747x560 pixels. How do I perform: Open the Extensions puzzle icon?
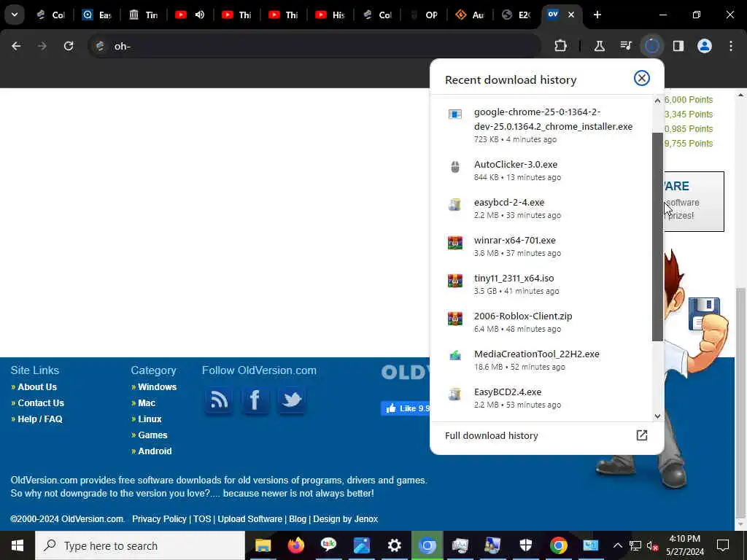[x=561, y=46]
